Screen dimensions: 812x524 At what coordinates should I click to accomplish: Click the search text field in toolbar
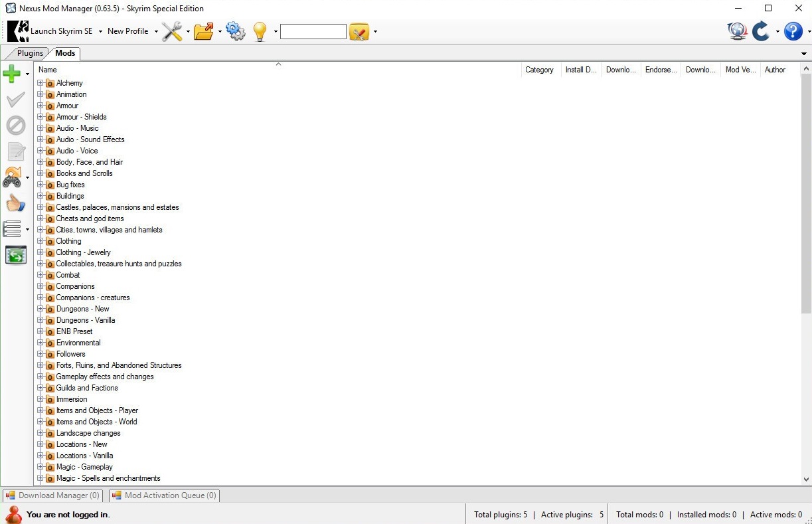[x=313, y=31]
